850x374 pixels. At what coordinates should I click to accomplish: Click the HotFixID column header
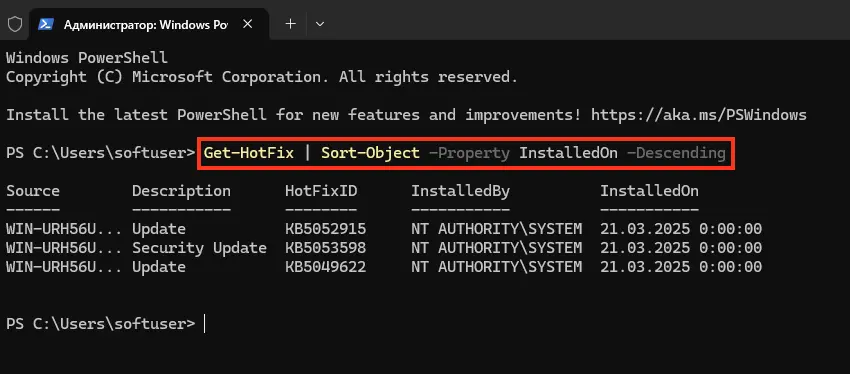pos(321,191)
